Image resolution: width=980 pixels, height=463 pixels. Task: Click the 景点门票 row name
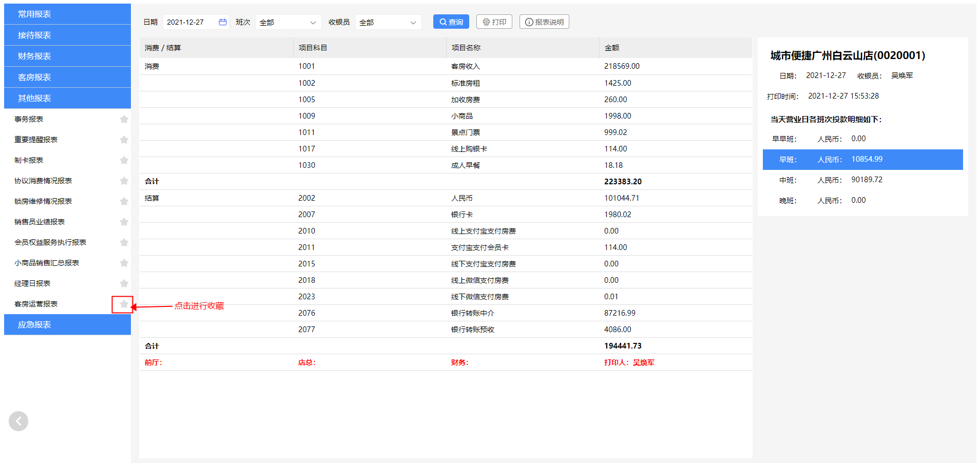[466, 132]
